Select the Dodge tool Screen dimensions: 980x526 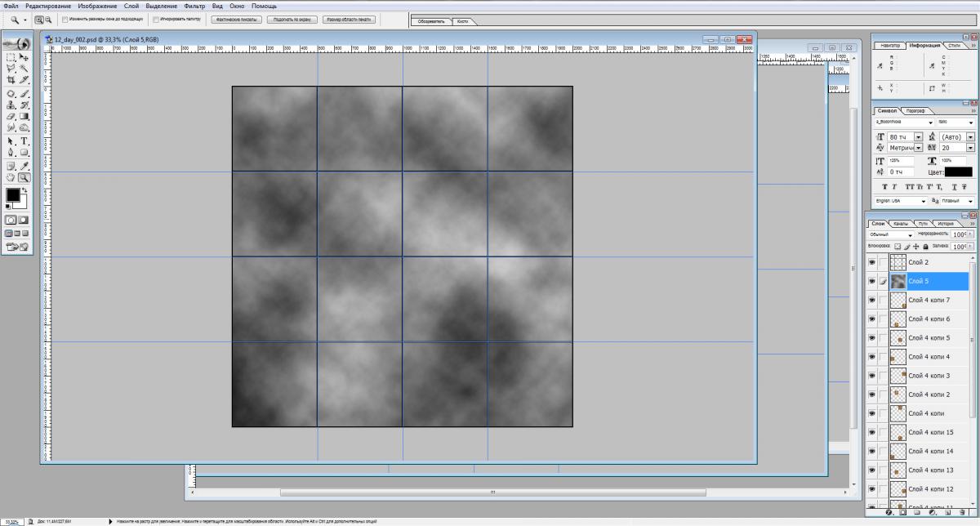point(24,127)
